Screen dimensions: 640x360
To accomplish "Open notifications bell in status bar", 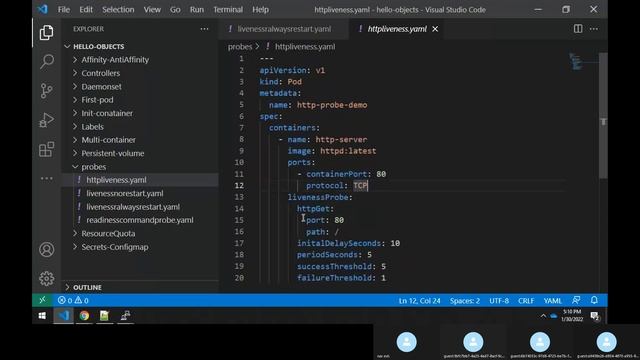I will (594, 300).
